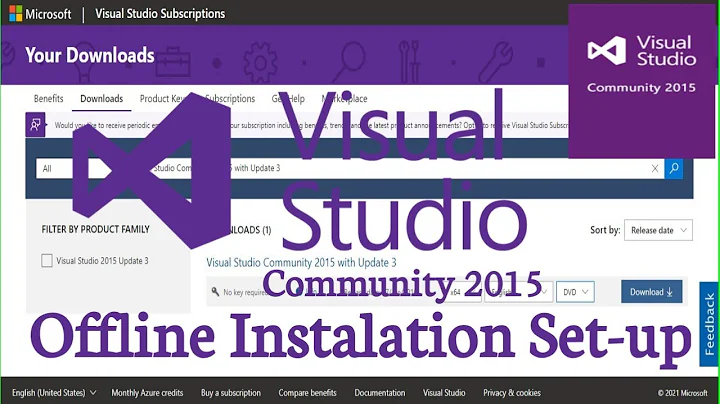
Task: Go to the Subscriptions tab
Action: [x=230, y=99]
